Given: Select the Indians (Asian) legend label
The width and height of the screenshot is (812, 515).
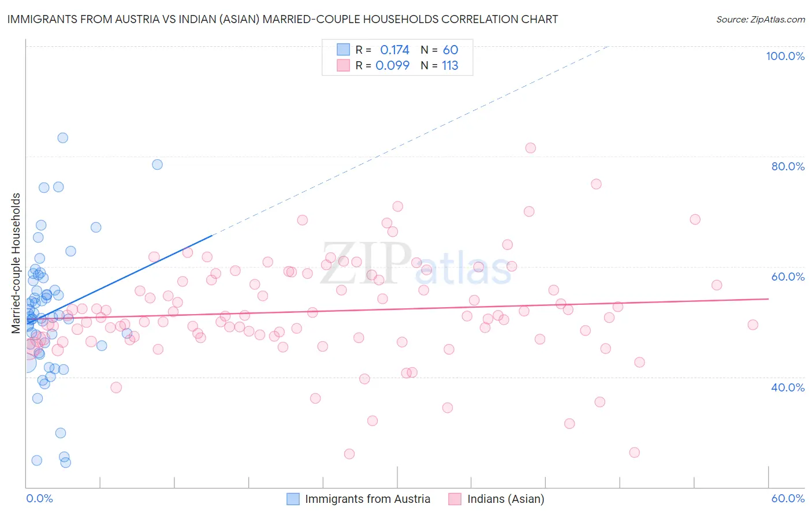Looking at the screenshot, I should [506, 499].
